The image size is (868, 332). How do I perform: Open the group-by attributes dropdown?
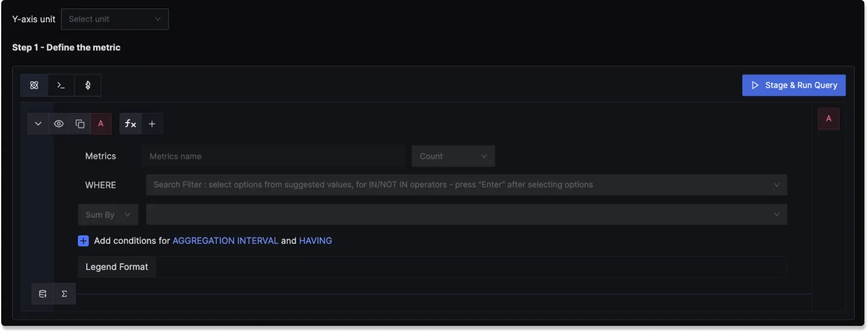466,214
